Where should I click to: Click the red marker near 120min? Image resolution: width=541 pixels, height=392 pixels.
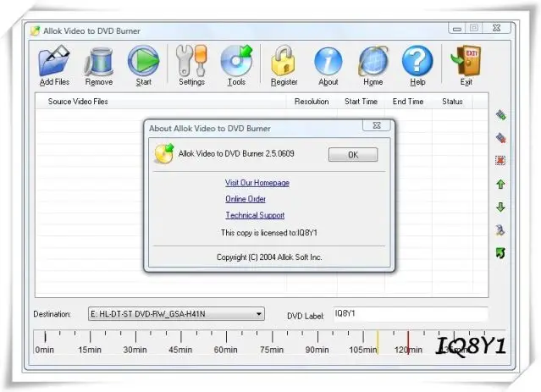(x=408, y=342)
